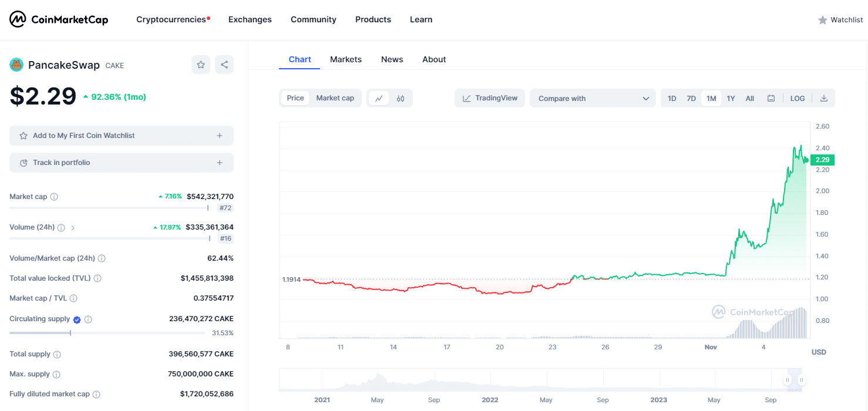The image size is (868, 411).
Task: Click info icon next to Total supply
Action: [x=57, y=355]
